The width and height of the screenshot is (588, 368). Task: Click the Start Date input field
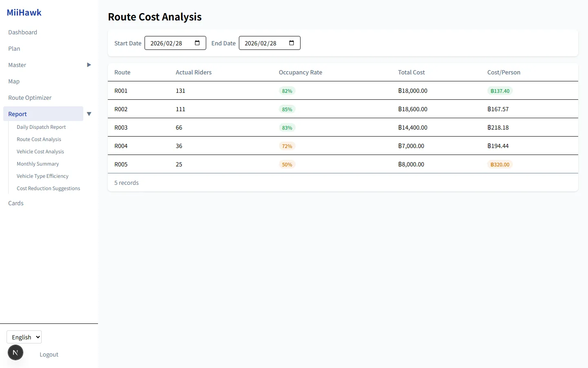coord(175,43)
